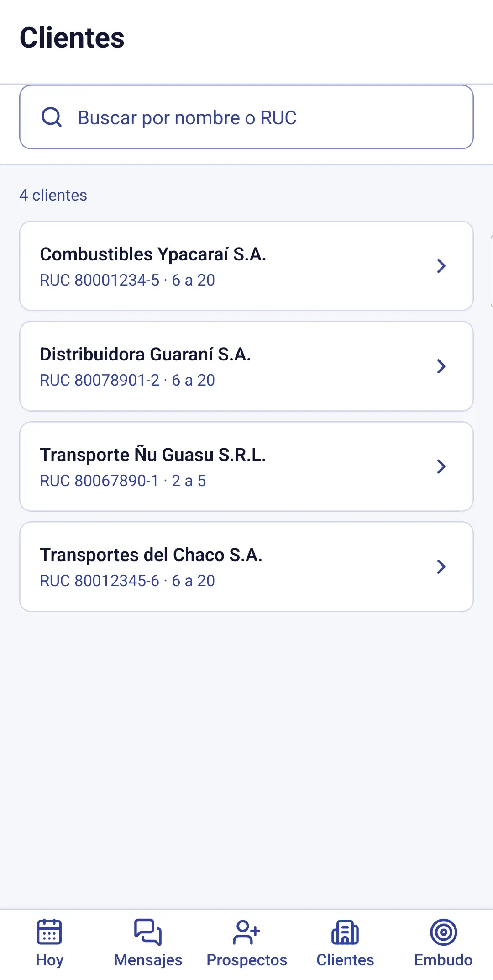The width and height of the screenshot is (493, 980).
Task: Select the Prospectos add-person icon
Action: coord(246,932)
